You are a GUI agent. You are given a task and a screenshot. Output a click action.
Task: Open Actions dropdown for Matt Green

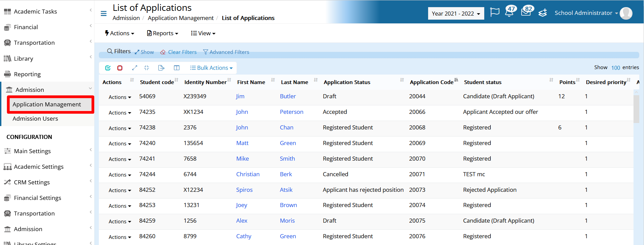(x=120, y=144)
